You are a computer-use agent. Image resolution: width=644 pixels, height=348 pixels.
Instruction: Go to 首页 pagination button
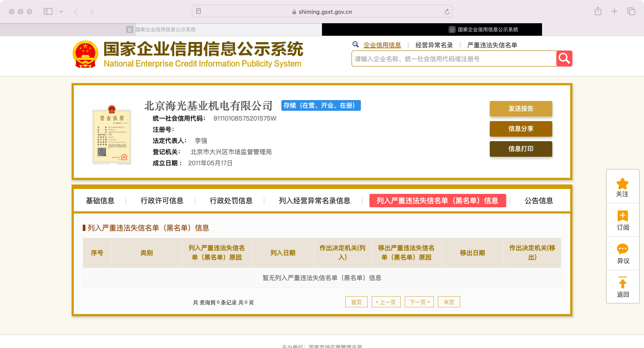click(x=356, y=302)
